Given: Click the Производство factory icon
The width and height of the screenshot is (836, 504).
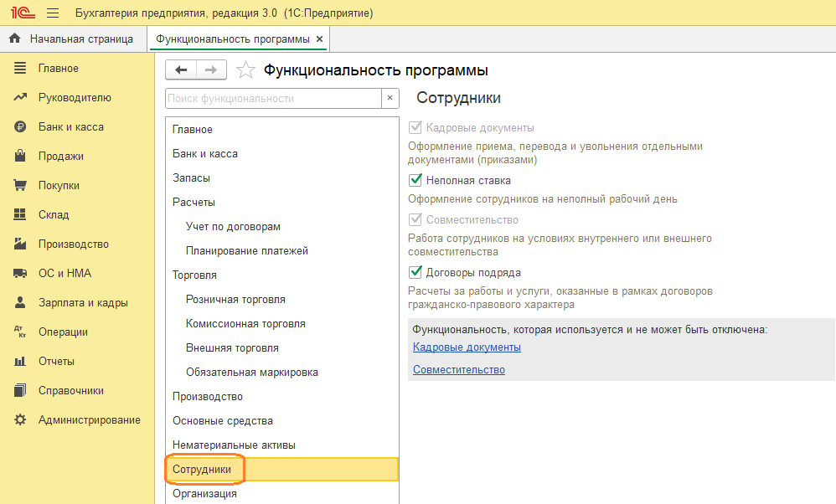Looking at the screenshot, I should click(20, 244).
